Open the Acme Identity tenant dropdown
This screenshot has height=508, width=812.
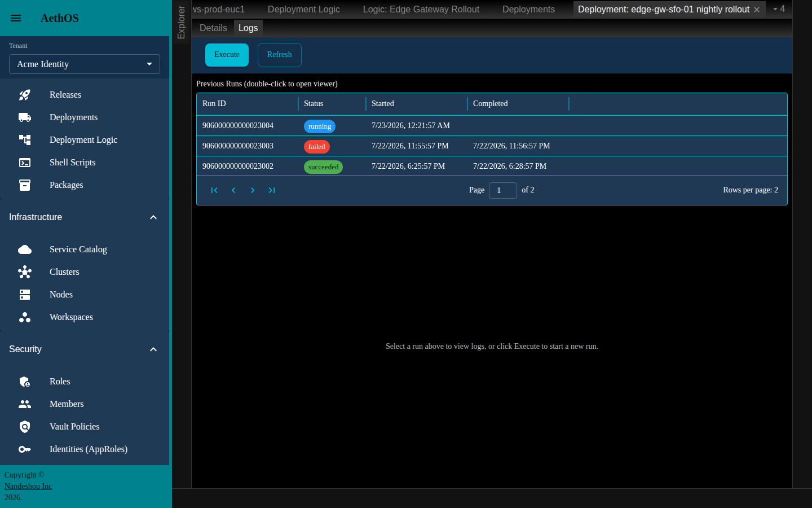(85, 64)
